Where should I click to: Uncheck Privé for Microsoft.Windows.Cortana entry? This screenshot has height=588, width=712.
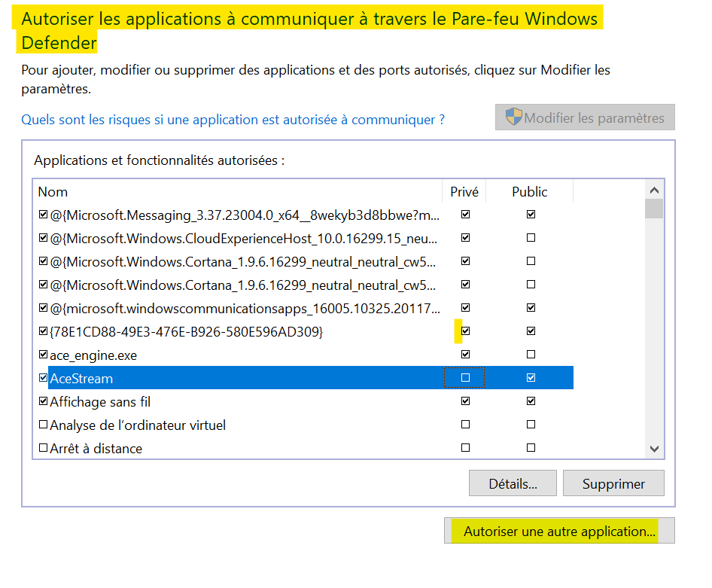tap(465, 260)
